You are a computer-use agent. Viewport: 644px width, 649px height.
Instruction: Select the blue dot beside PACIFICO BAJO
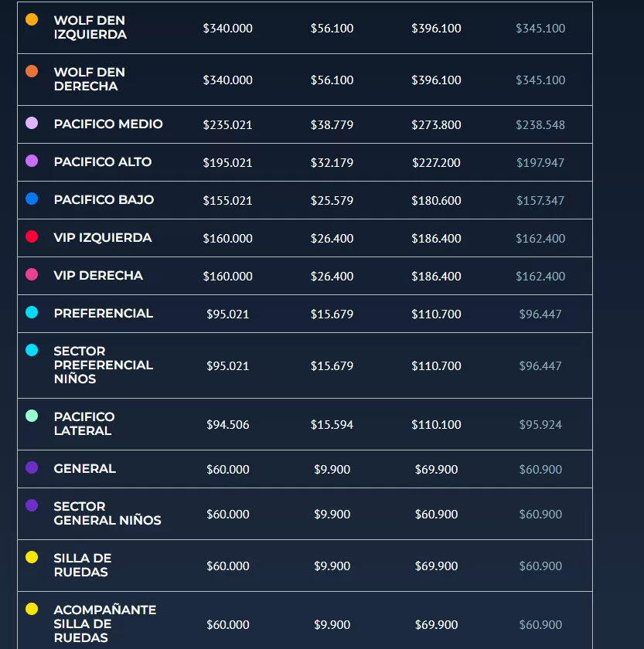32,199
